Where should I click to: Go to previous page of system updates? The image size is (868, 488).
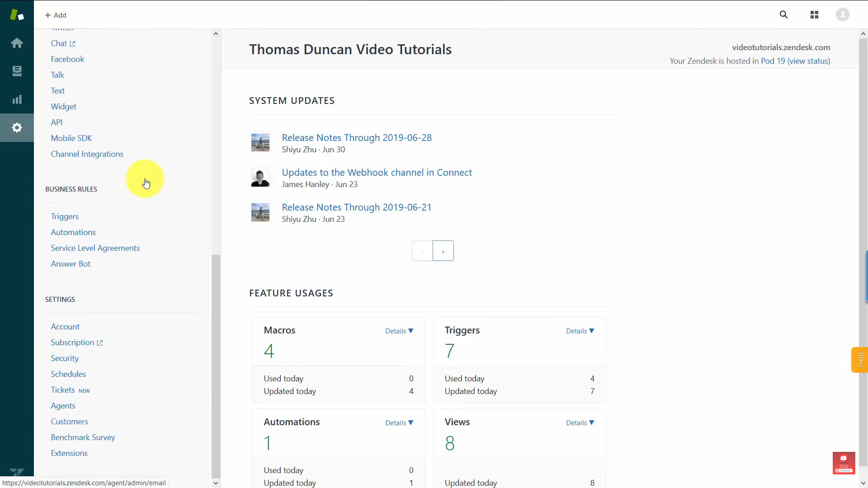tap(422, 251)
